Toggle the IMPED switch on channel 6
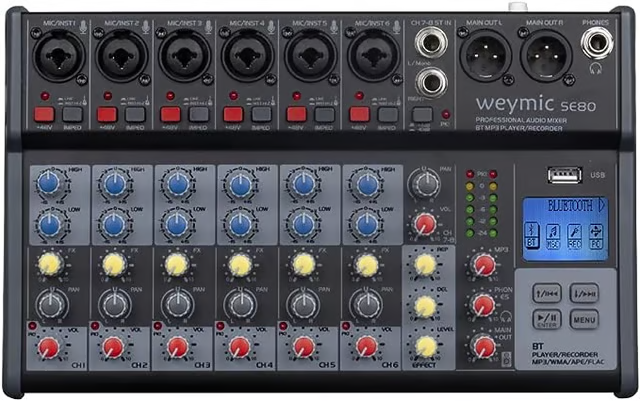640x401 pixels. coord(387,115)
